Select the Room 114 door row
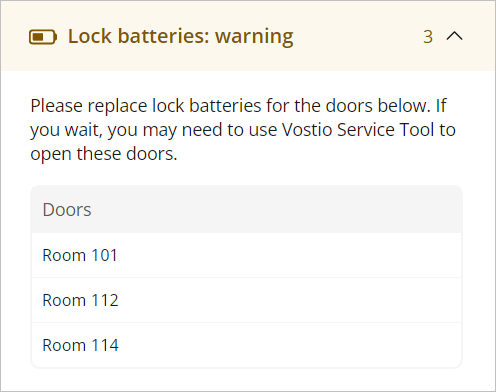Image resolution: width=496 pixels, height=392 pixels. (247, 345)
